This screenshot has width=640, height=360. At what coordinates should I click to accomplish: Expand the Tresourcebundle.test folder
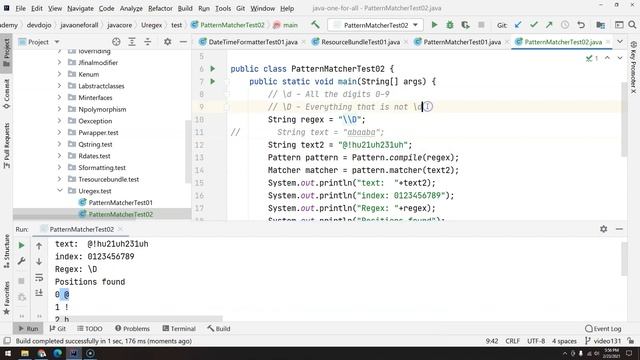[60, 179]
